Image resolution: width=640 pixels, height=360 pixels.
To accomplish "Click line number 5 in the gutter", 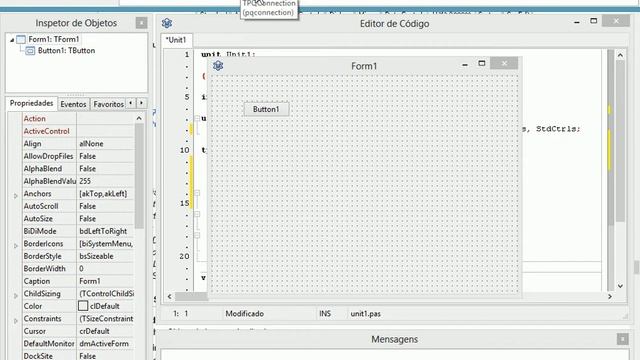I will pyautogui.click(x=187, y=97).
